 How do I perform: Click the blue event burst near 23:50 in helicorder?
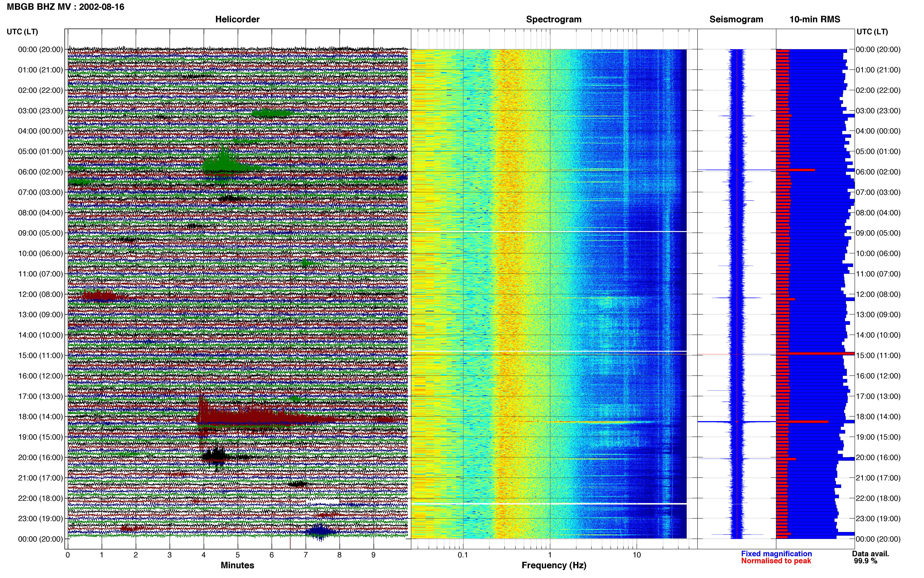[320, 532]
